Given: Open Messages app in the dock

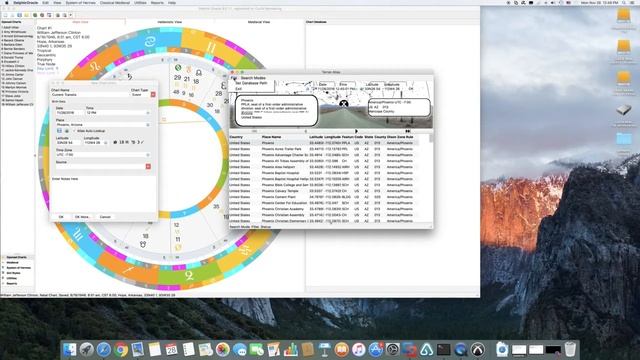Looking at the screenshot, I should (240, 350).
